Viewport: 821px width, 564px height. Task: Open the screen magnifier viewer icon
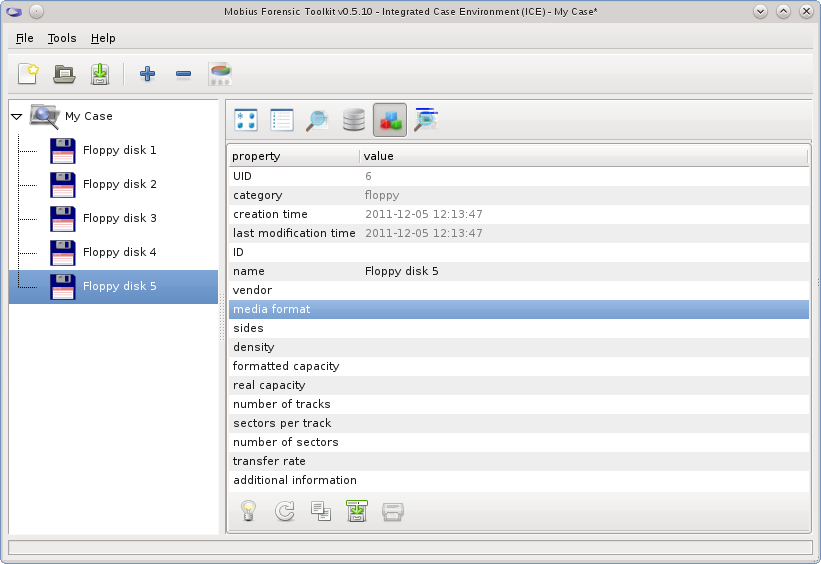[426, 120]
